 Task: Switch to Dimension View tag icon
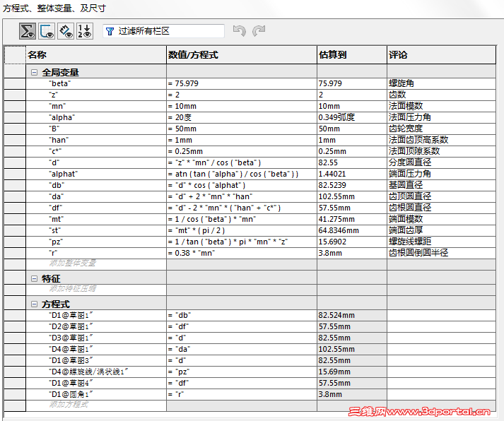[66, 31]
